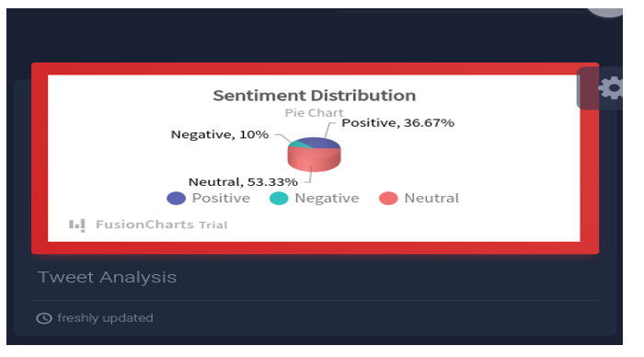644x357 pixels.
Task: Toggle the Positive legend marker
Action: pyautogui.click(x=177, y=199)
